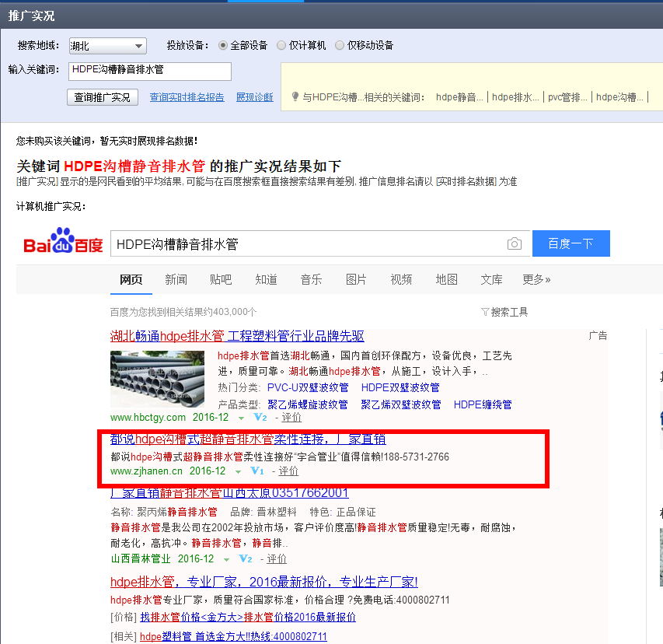Click the 搜索工具 link
Viewport: 663px width, 644px height.
tap(509, 312)
